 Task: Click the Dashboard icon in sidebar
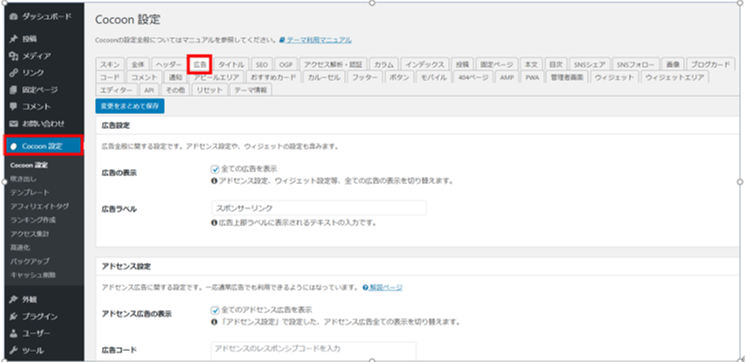14,17
